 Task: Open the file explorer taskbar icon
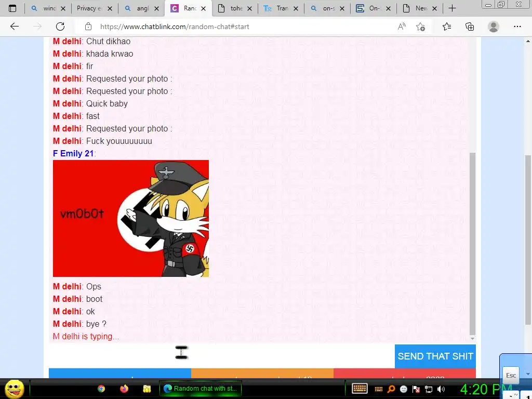click(x=147, y=389)
